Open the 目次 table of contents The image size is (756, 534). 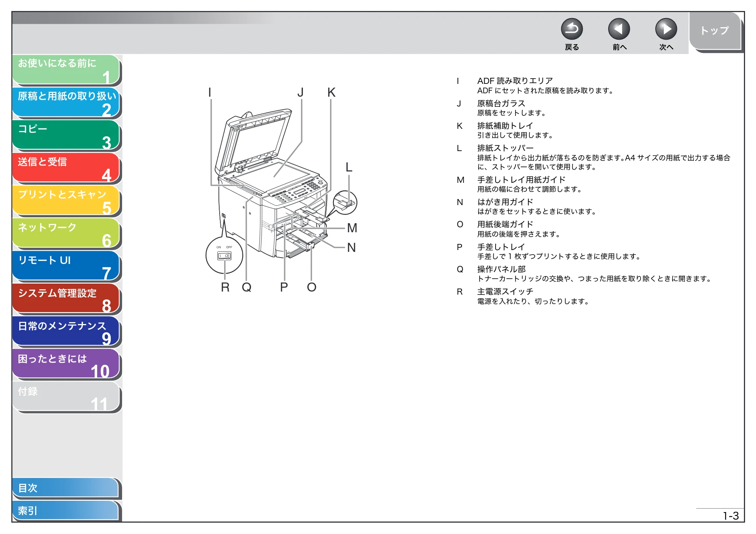(x=65, y=488)
